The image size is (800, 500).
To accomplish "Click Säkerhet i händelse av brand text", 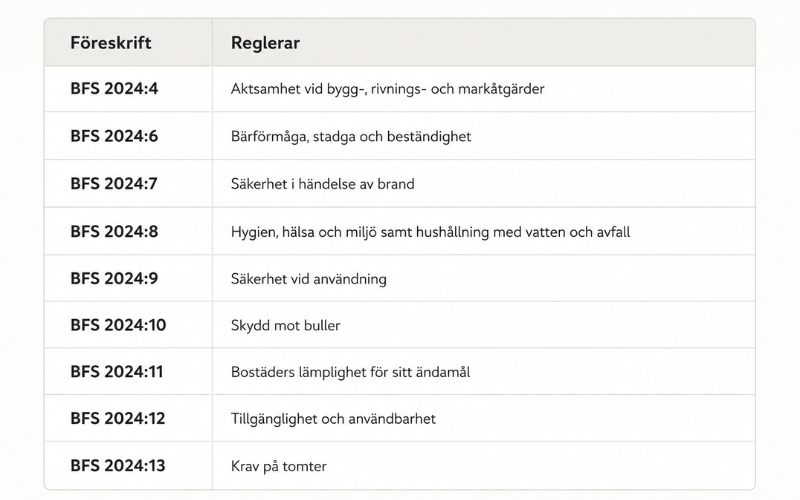I will (322, 184).
